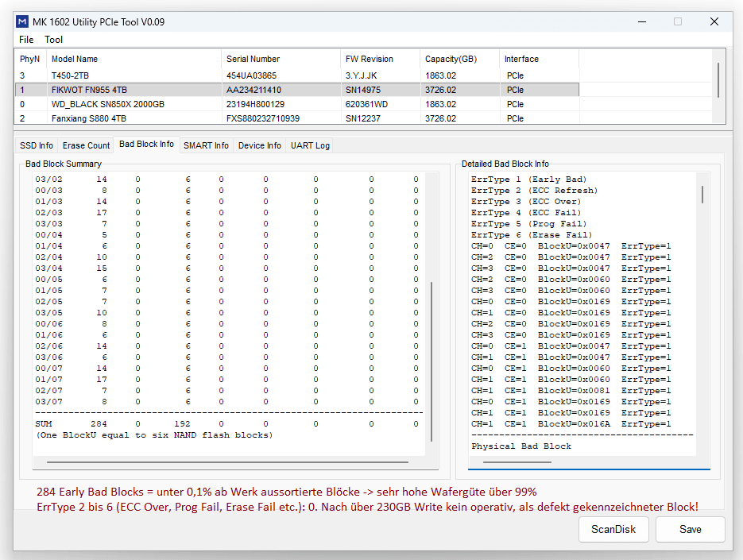The width and height of the screenshot is (743, 560).
Task: Click serial number 454UA03865
Action: point(251,75)
